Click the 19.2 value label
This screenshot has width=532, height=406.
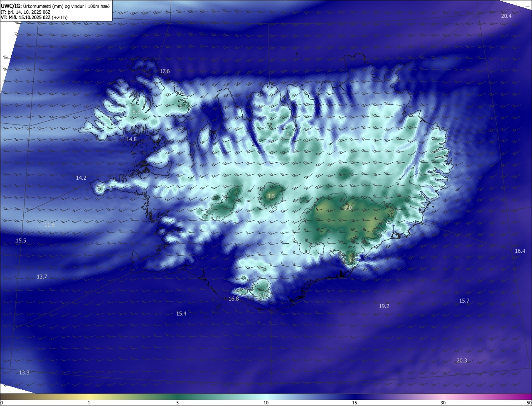pos(384,306)
